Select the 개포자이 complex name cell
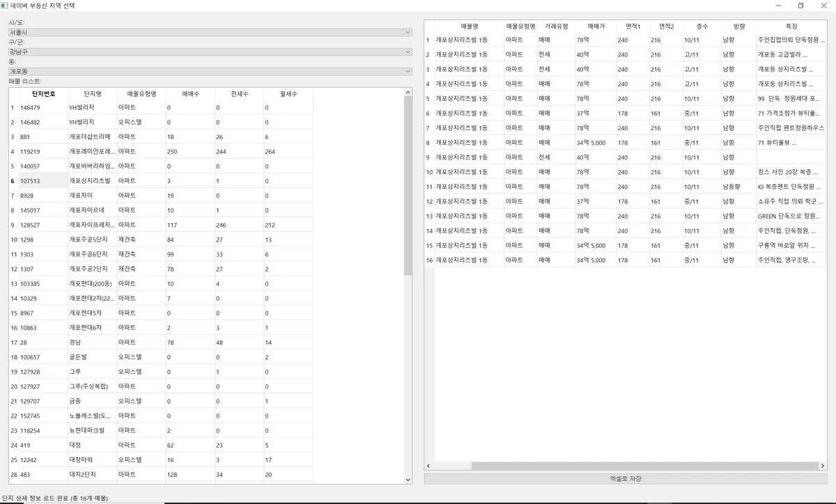This screenshot has height=504, width=836. 92,196
